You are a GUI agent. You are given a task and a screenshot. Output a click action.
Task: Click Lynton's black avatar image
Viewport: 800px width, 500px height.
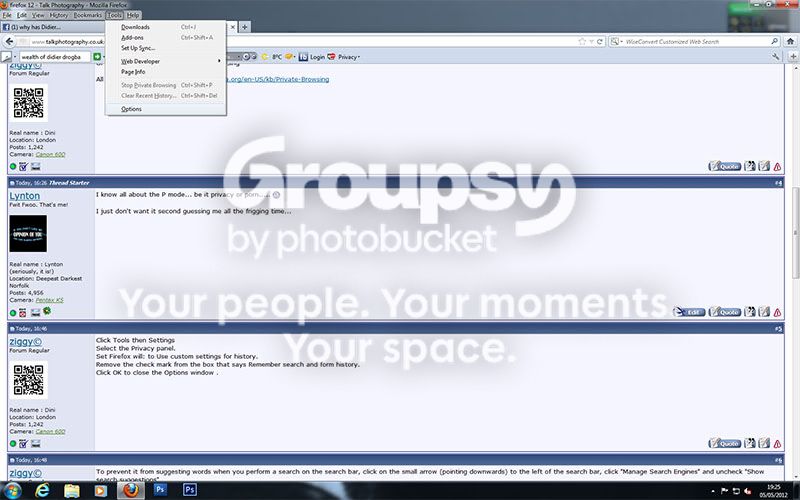point(28,234)
